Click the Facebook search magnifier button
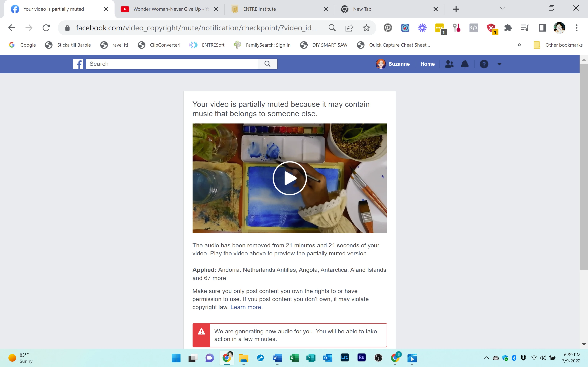The height and width of the screenshot is (367, 588). coord(267,64)
